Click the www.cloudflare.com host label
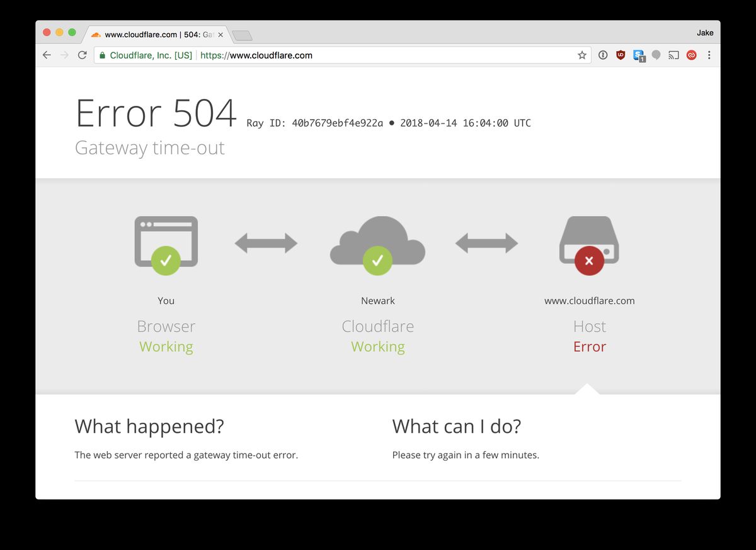756x550 pixels. pos(589,301)
